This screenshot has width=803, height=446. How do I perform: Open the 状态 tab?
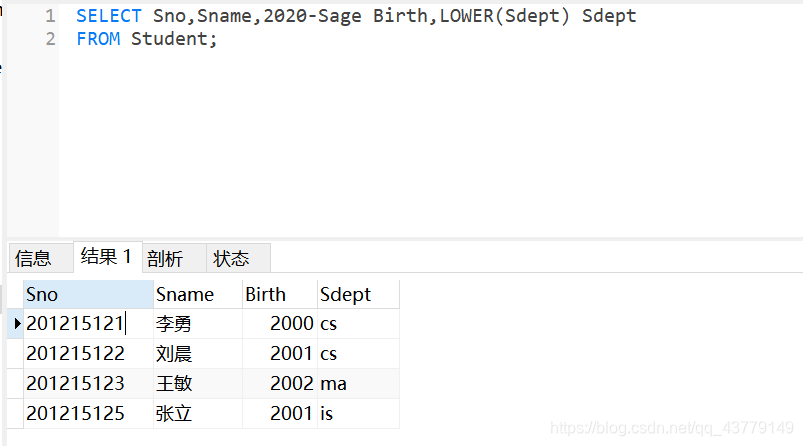click(238, 258)
